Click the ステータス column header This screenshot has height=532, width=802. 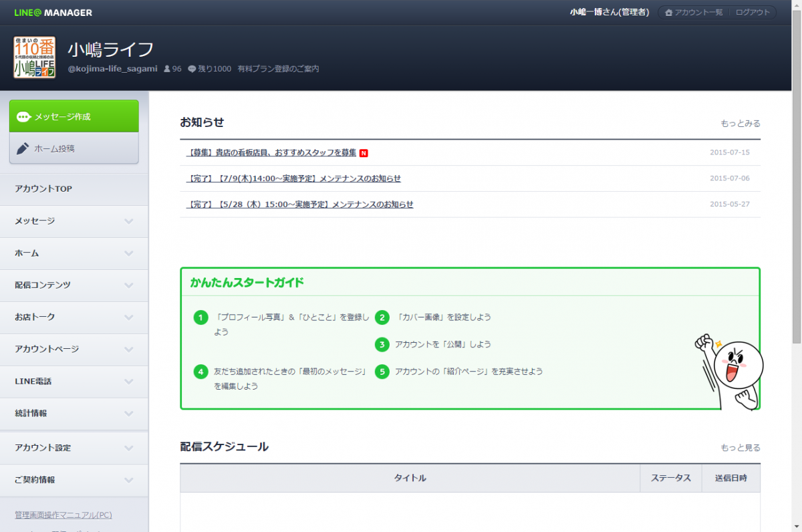671,478
